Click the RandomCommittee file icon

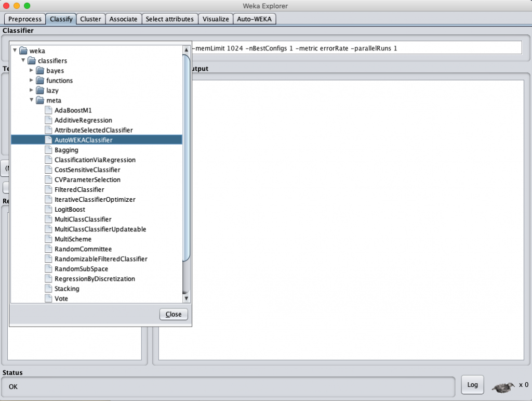pos(48,249)
